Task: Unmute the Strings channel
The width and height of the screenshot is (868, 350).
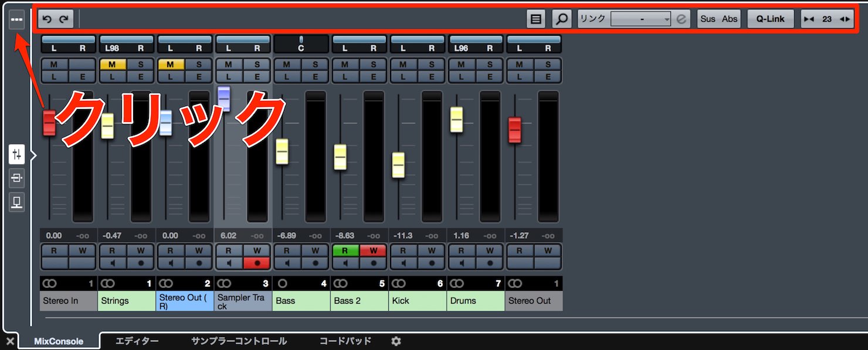Action: 113,64
